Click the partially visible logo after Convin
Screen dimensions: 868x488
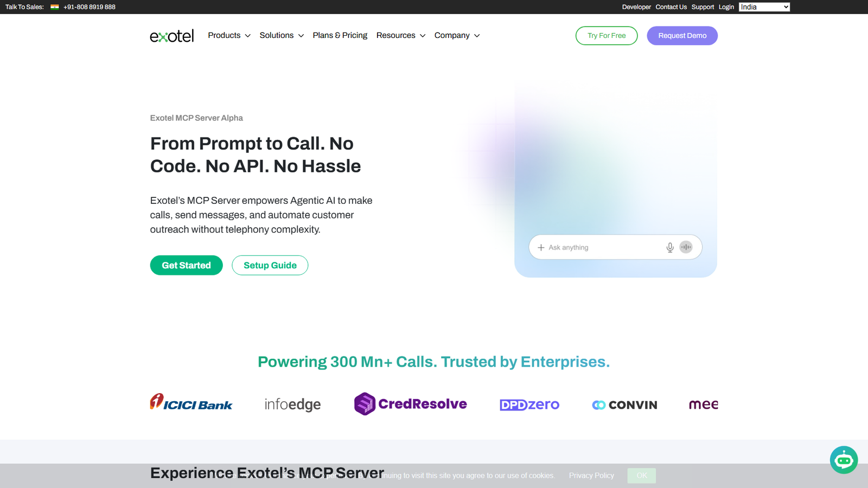tap(704, 404)
